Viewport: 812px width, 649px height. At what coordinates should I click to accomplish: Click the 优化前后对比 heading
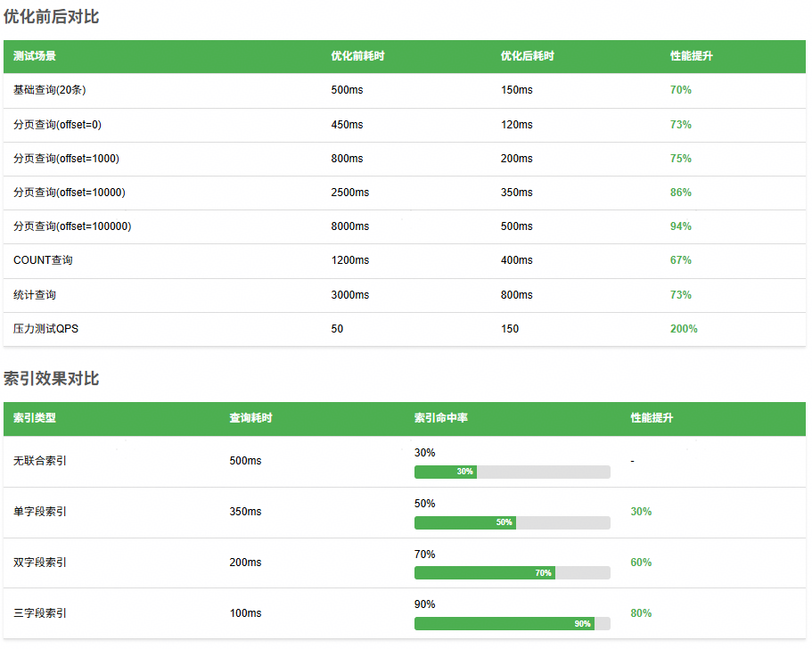coord(52,16)
